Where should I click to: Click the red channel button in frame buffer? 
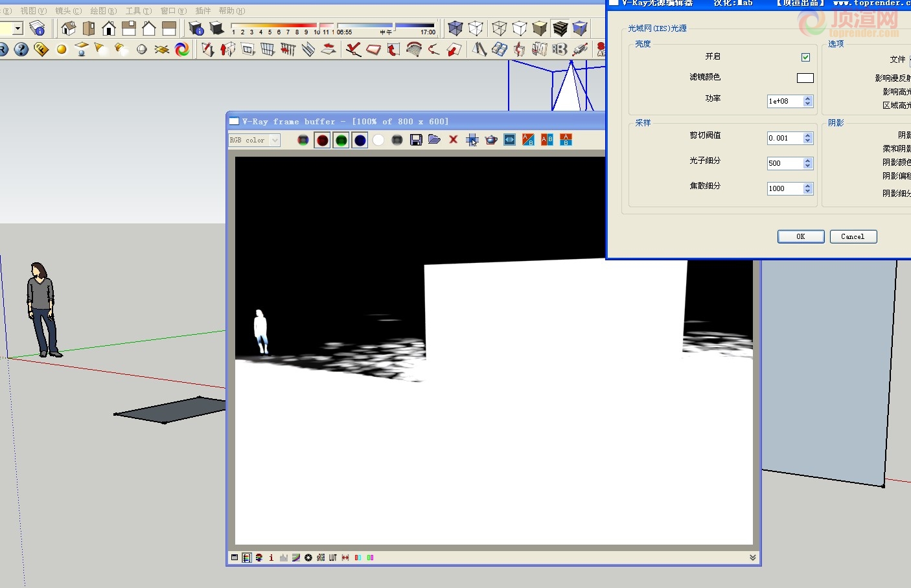322,140
